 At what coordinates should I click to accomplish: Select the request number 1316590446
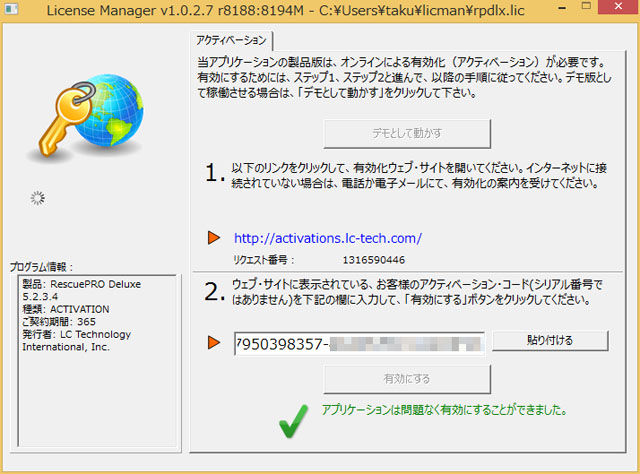(374, 260)
